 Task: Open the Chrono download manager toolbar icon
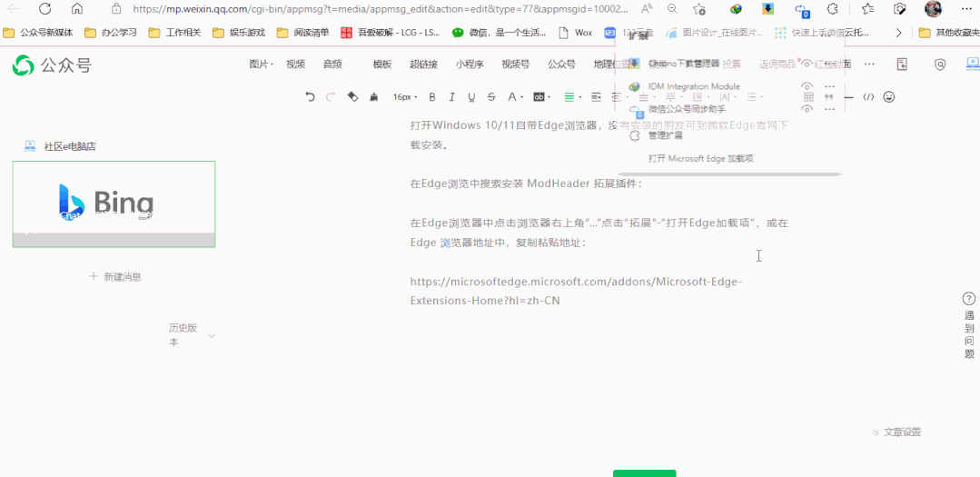tap(767, 9)
